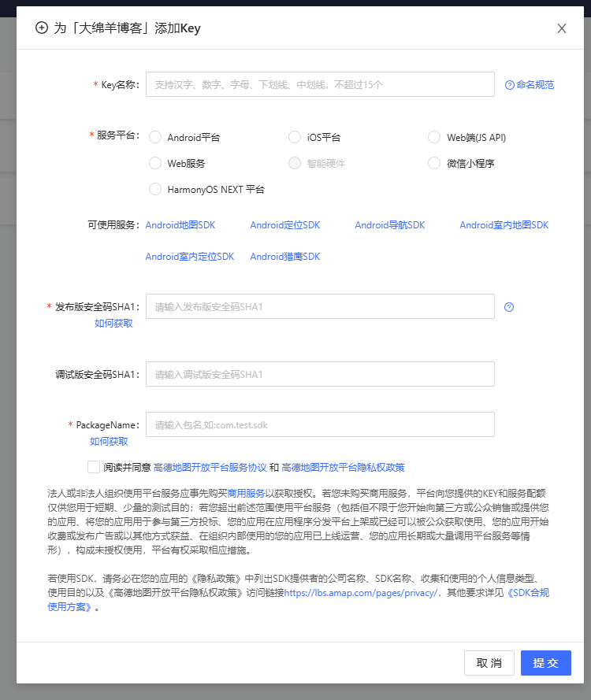This screenshot has height=700, width=591.
Task: Select the iOS平台 radio button
Action: [295, 137]
